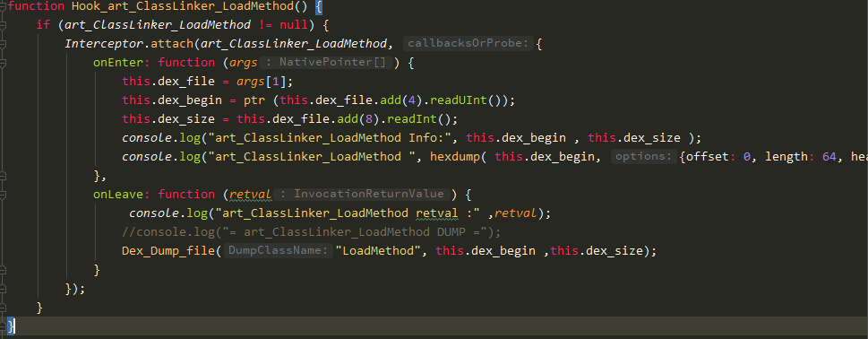
Task: Click the callbacksOrProbe inlay hint
Action: tap(468, 44)
